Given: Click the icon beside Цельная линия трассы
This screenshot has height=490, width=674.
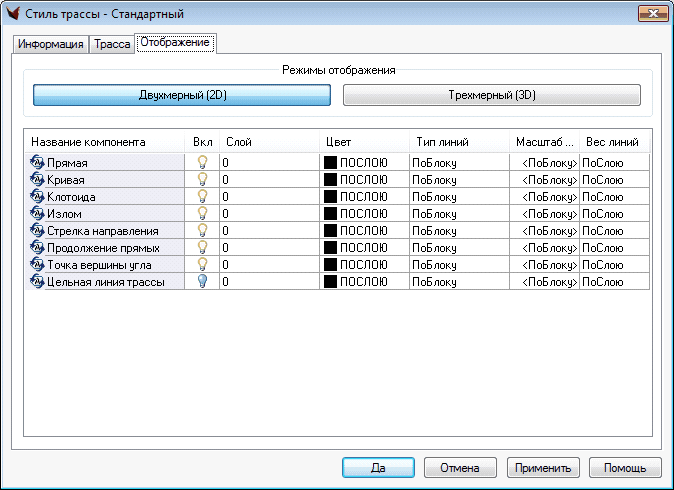Looking at the screenshot, I should pyautogui.click(x=38, y=281).
